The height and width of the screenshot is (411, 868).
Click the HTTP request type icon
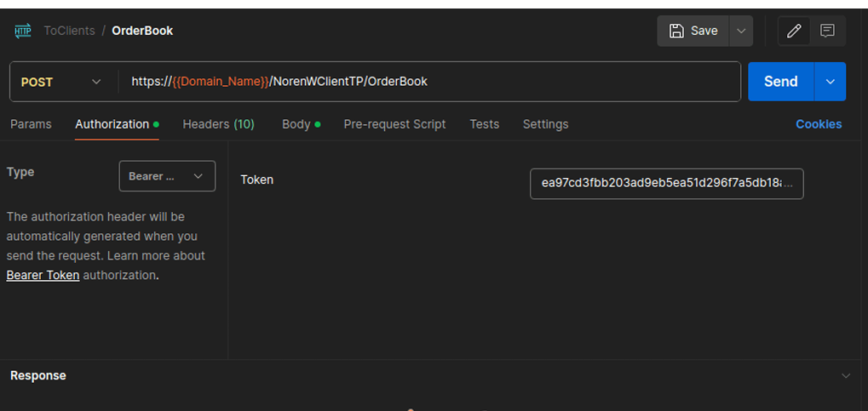click(x=23, y=31)
